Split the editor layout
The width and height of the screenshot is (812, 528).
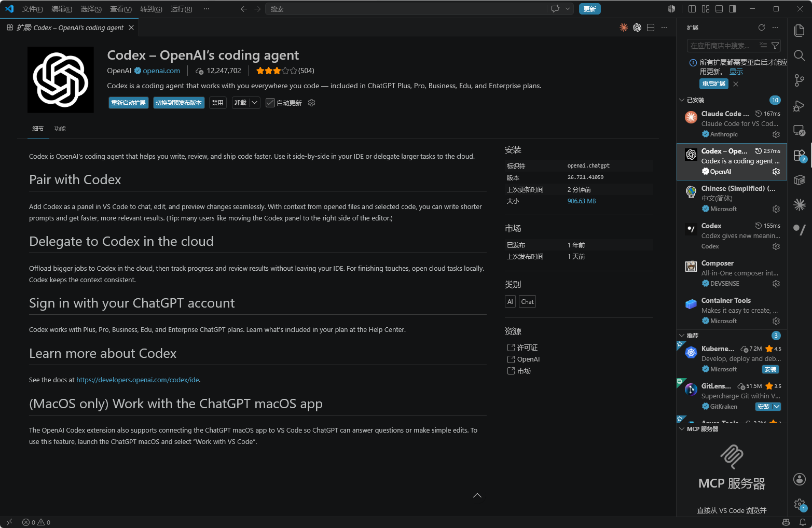[651, 27]
